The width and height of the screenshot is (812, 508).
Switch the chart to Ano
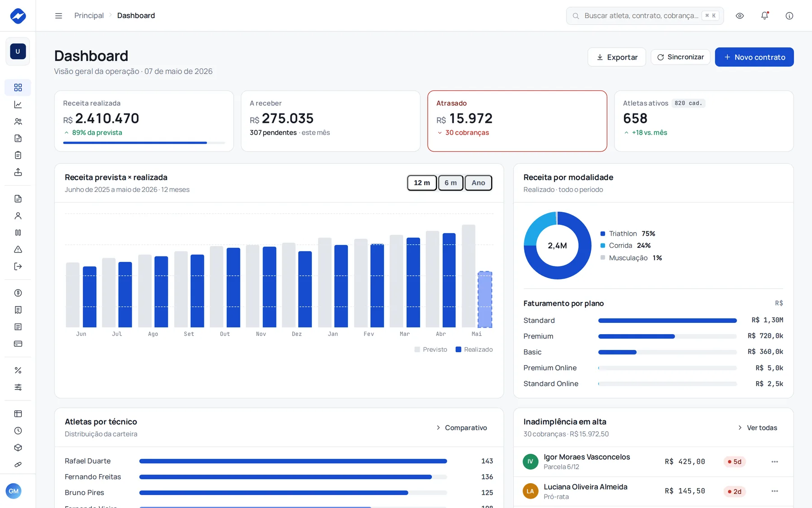[x=478, y=183]
